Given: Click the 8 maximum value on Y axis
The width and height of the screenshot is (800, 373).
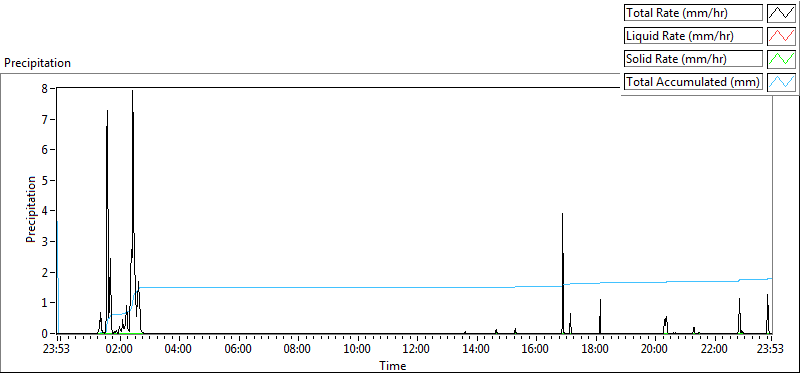Looking at the screenshot, I should [x=44, y=88].
